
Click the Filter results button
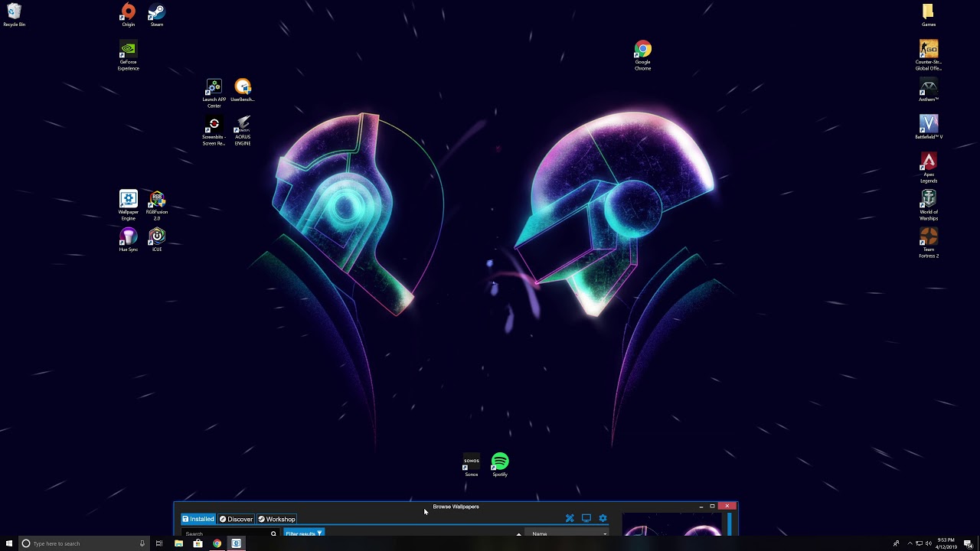tap(304, 533)
